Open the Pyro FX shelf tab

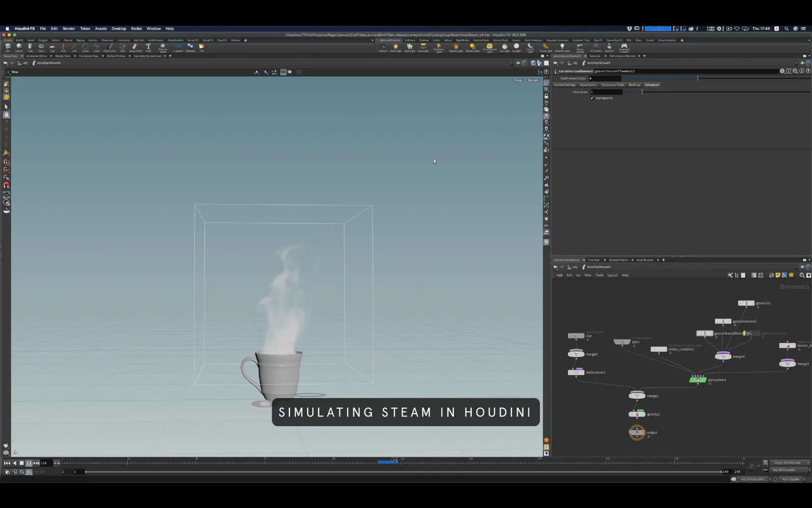pos(598,40)
